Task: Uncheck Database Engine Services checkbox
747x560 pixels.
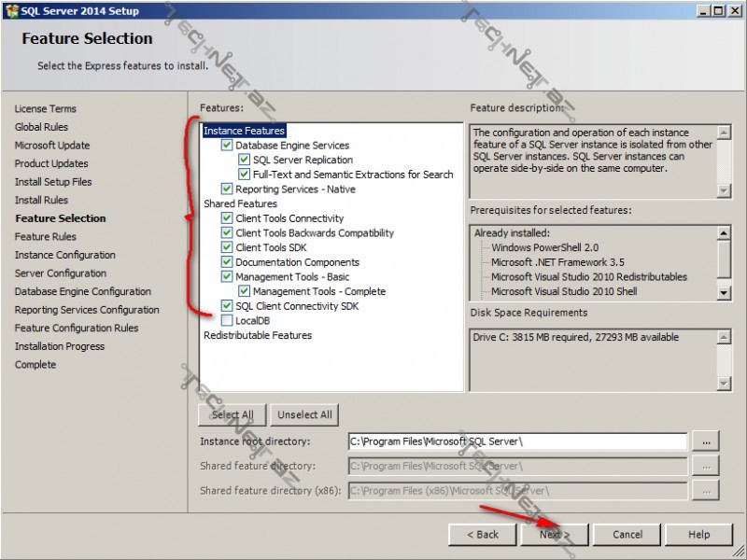Action: [227, 146]
